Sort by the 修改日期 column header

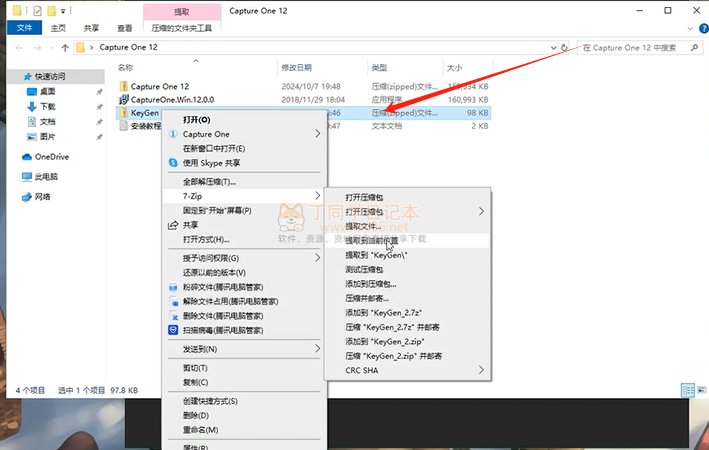pyautogui.click(x=297, y=68)
